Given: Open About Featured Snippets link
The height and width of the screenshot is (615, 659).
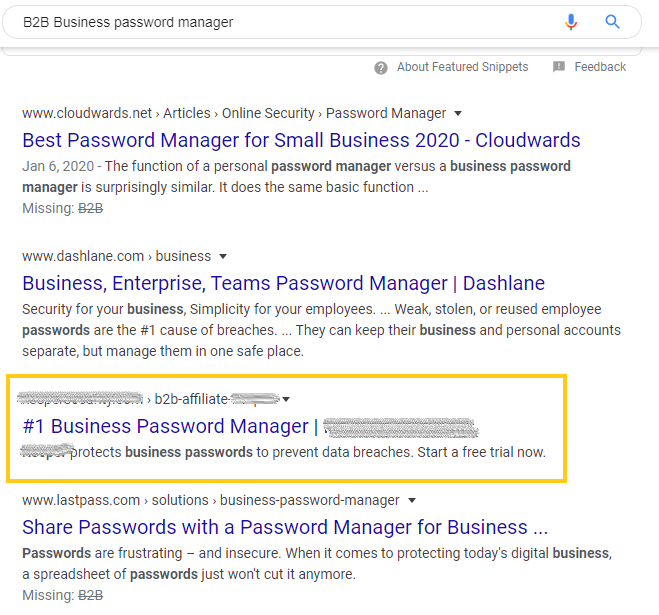Looking at the screenshot, I should (462, 67).
